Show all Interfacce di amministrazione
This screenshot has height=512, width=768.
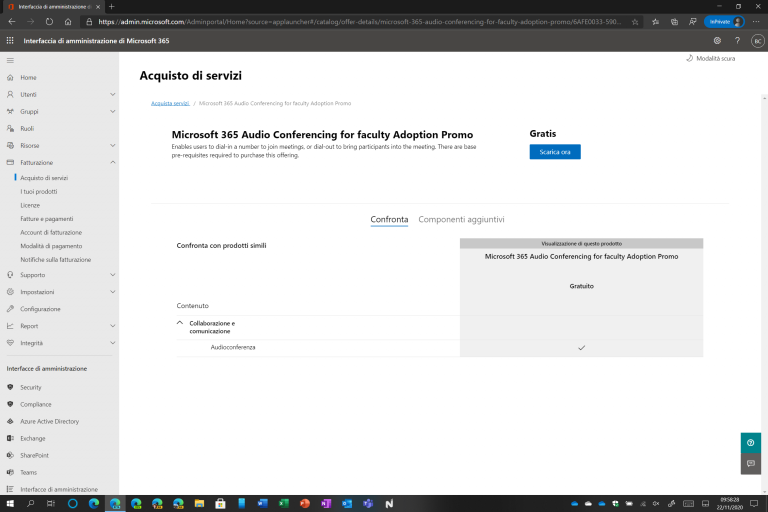59,489
